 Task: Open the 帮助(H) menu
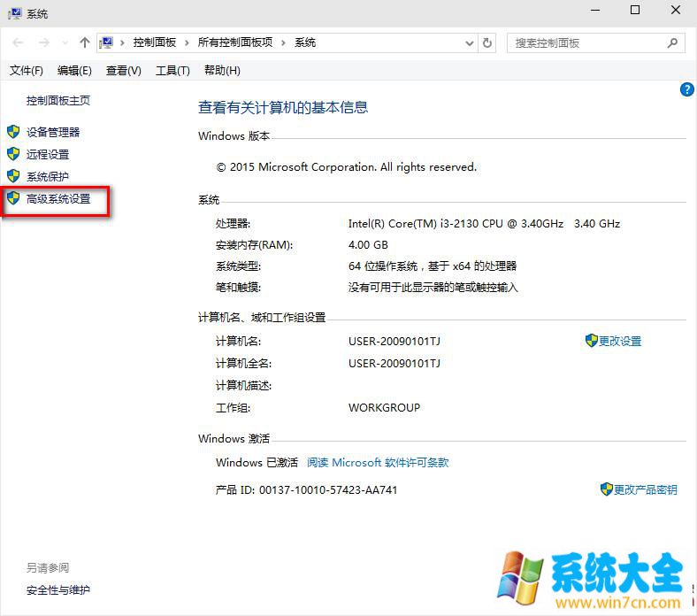tap(222, 71)
